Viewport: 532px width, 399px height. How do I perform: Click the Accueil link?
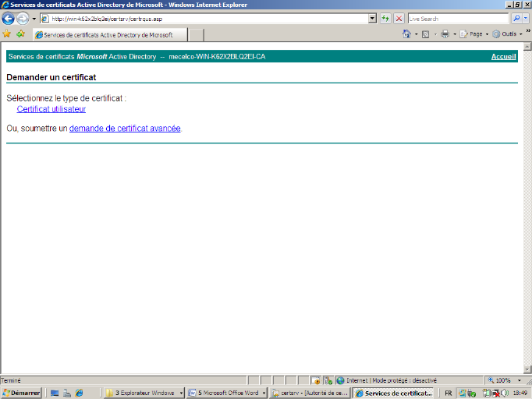(x=503, y=57)
